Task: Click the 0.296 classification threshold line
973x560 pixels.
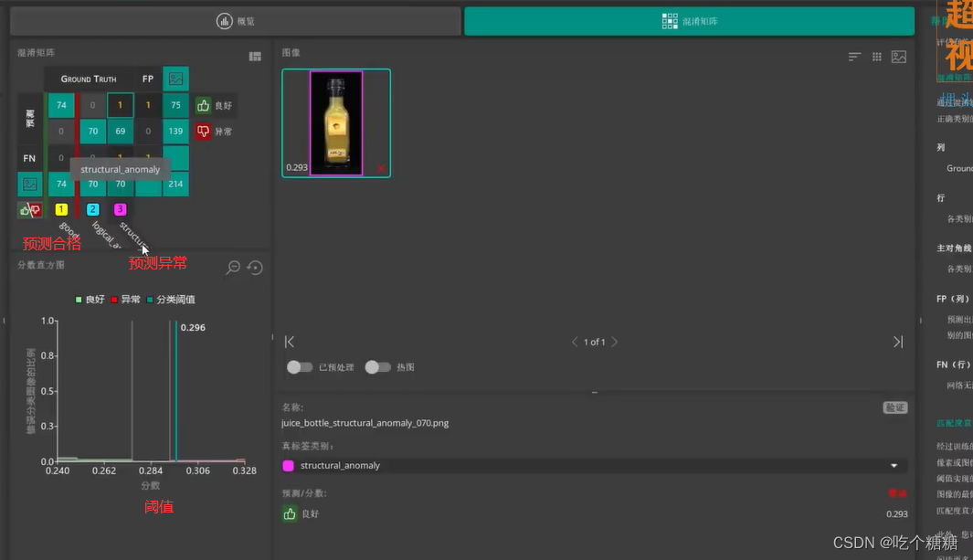Action: [x=176, y=391]
